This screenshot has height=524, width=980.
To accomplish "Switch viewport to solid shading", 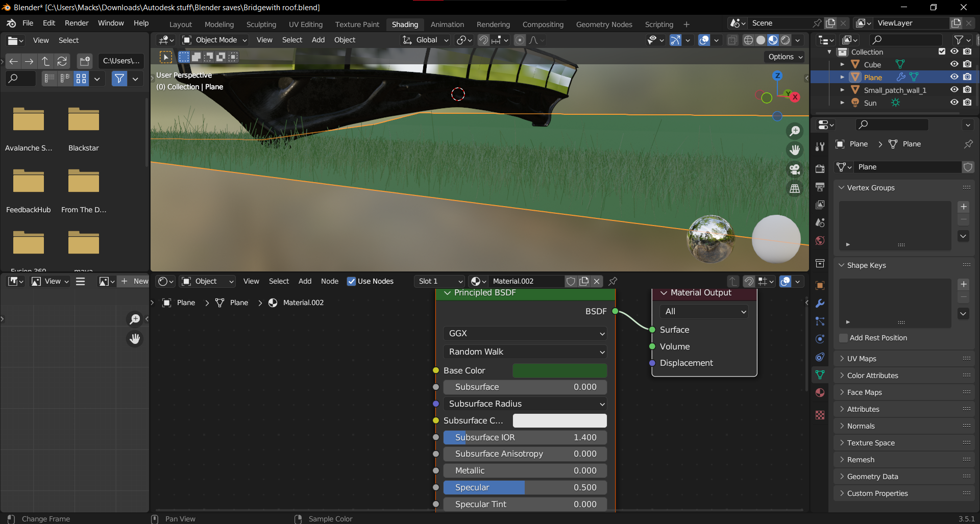I will coord(761,40).
